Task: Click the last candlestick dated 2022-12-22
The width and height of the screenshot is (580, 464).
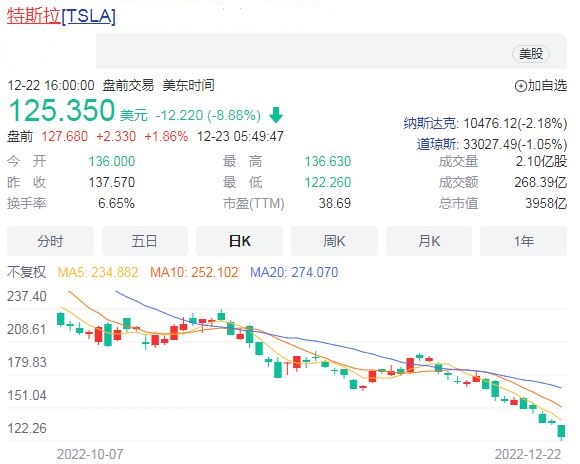Action: click(562, 431)
